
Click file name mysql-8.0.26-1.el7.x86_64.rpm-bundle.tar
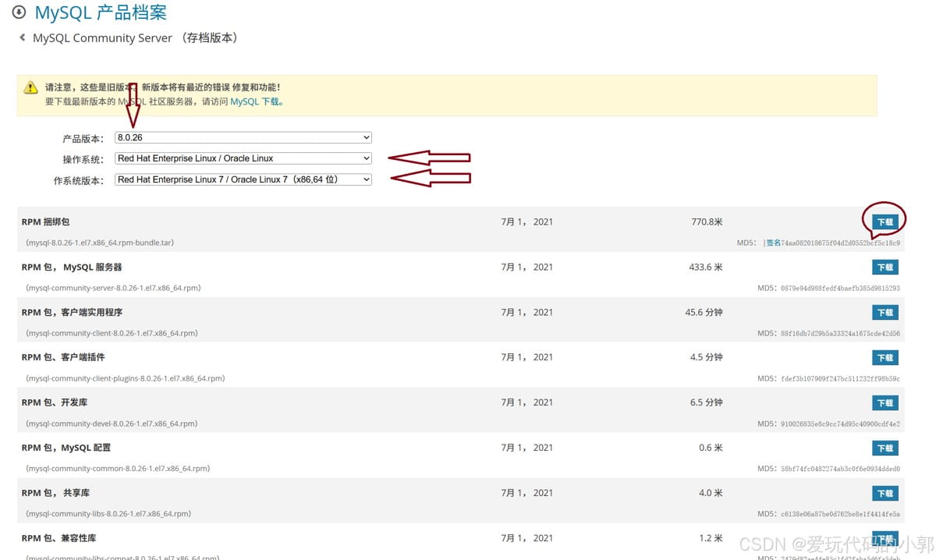pos(100,243)
